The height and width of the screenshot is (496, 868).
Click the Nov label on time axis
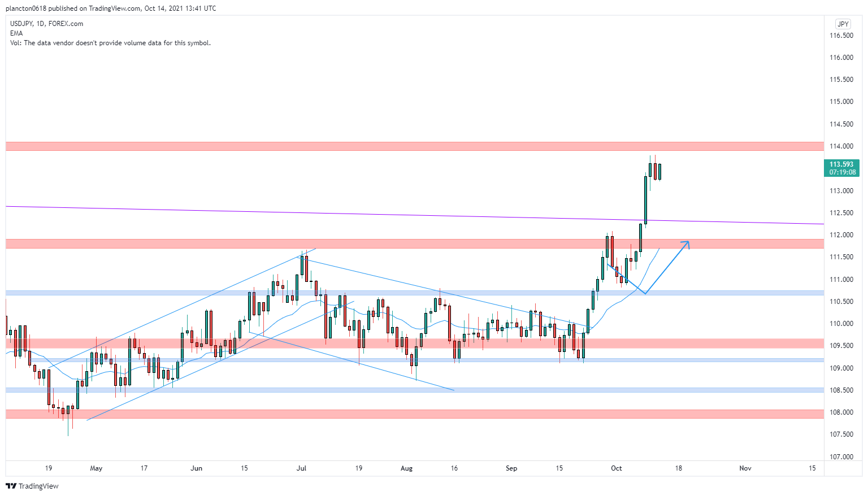click(745, 468)
